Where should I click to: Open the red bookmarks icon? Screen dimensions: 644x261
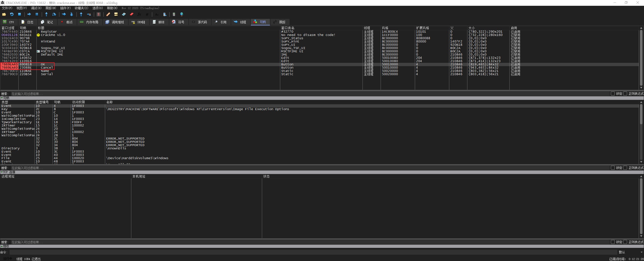(x=132, y=14)
